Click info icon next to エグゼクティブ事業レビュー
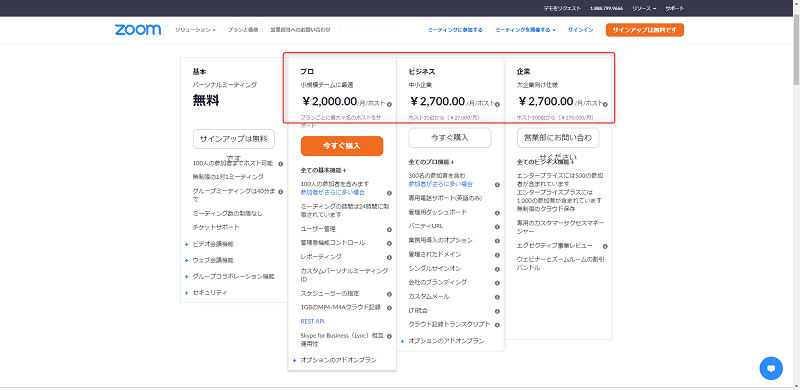 pos(605,246)
